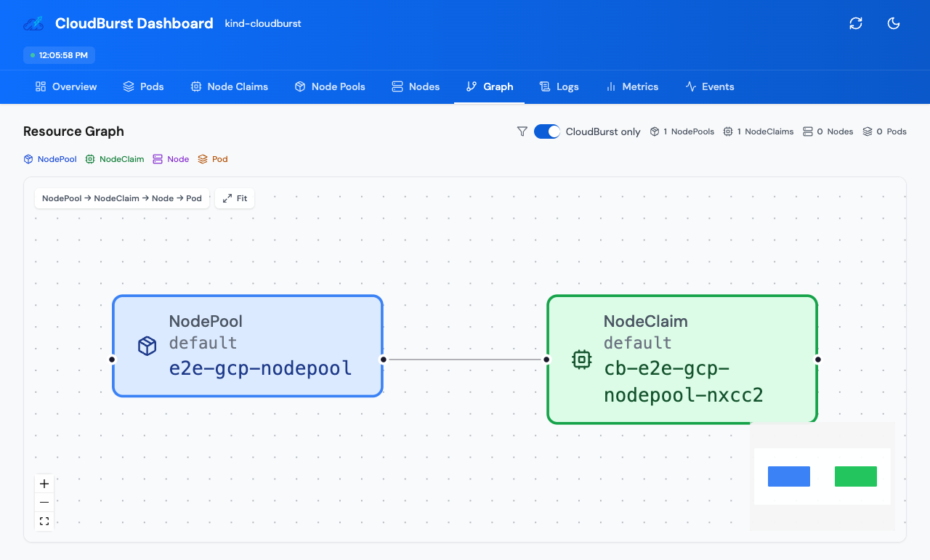Open the Logs tab

coord(559,86)
